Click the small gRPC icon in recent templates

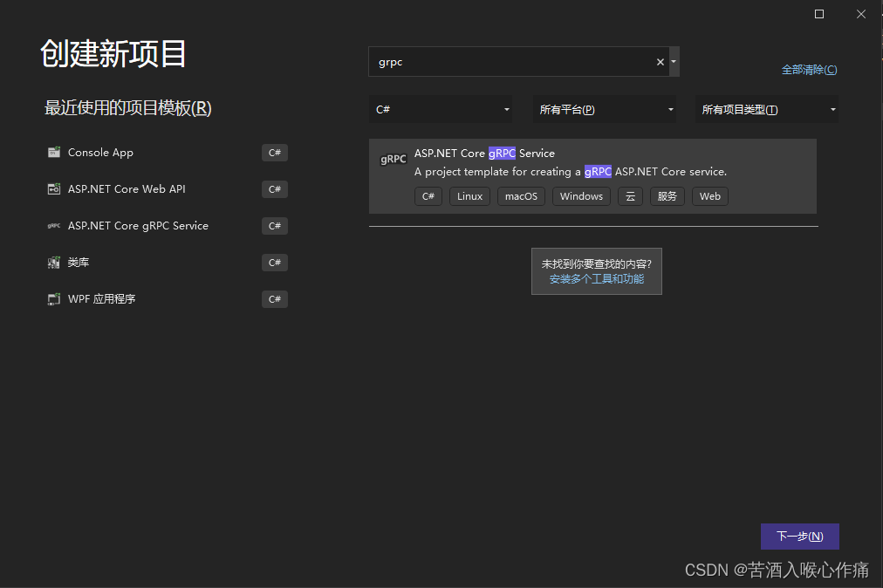point(53,225)
